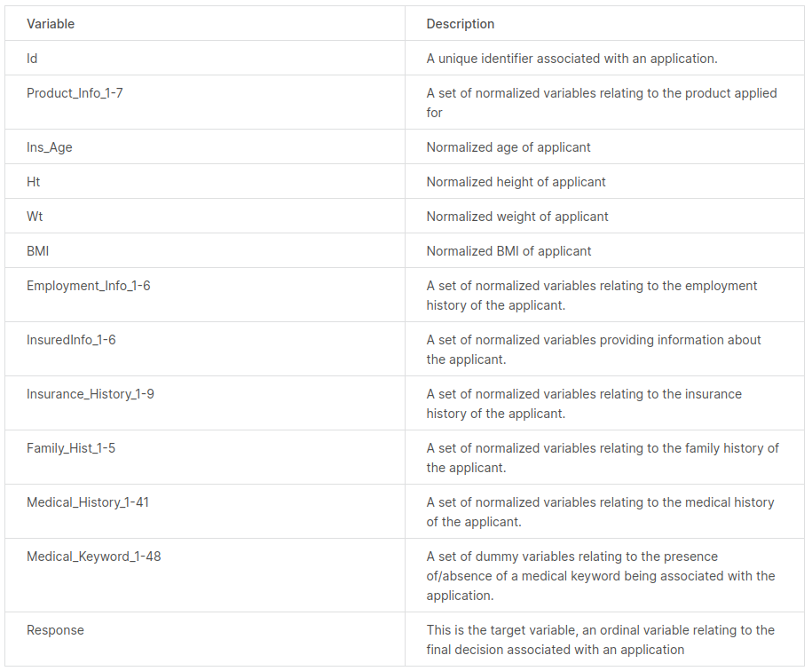Click the Ht variable cell
The height and width of the screenshot is (671, 812).
pyautogui.click(x=205, y=181)
